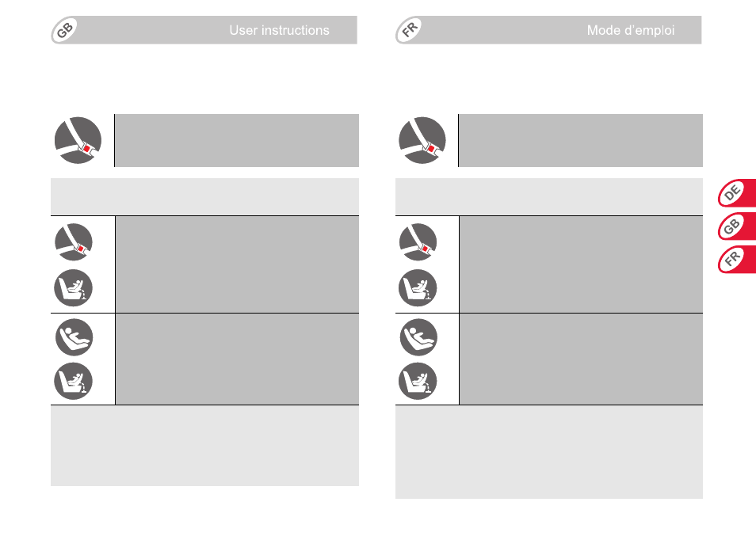Viewport: 756px width, 536px height.
Task: Click the upper child seat base icon, GB page
Action: pos(73,288)
